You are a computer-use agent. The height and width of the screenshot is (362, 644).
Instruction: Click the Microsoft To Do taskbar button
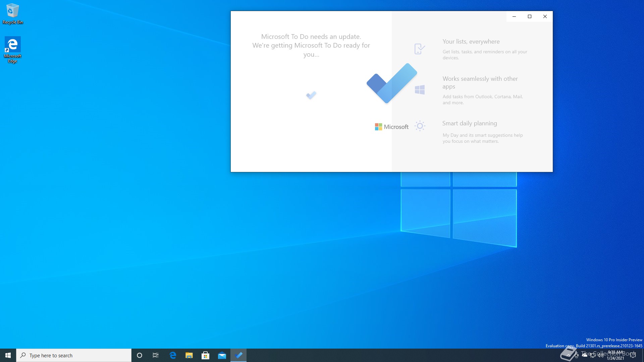click(238, 355)
